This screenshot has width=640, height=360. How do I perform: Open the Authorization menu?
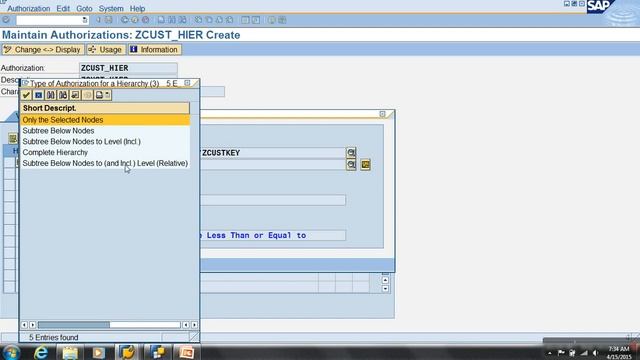29,8
